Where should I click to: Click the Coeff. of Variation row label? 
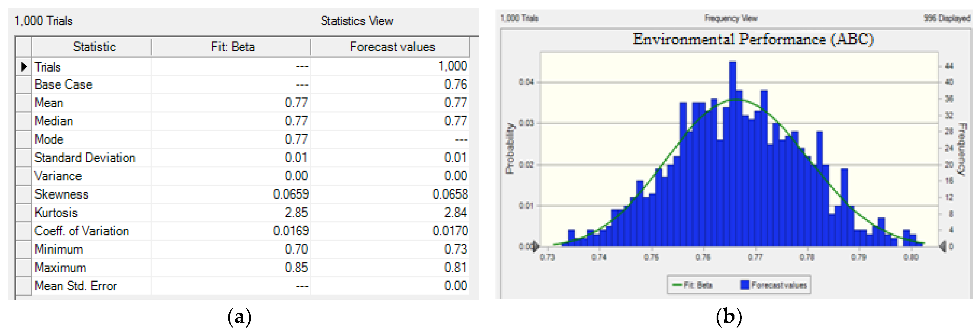[x=81, y=231]
